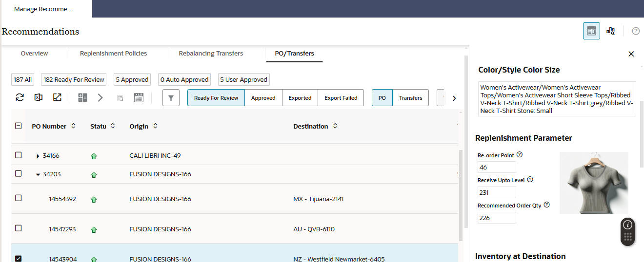Click the export to Excel icon
The width and height of the screenshot is (644, 262).
pyautogui.click(x=38, y=97)
